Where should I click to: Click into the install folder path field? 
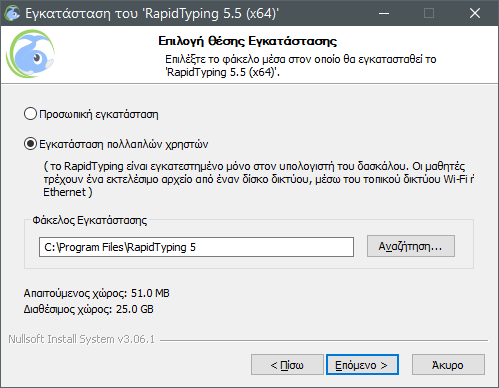[x=196, y=247]
